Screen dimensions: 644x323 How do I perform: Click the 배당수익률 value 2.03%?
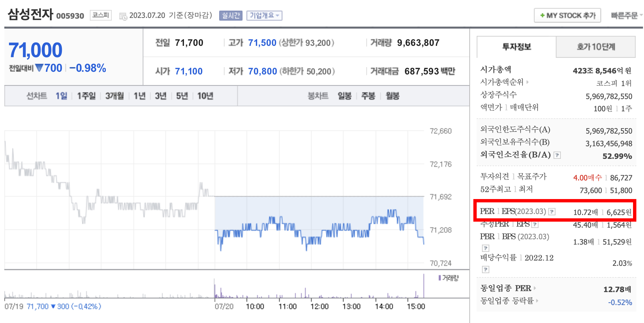click(x=622, y=264)
